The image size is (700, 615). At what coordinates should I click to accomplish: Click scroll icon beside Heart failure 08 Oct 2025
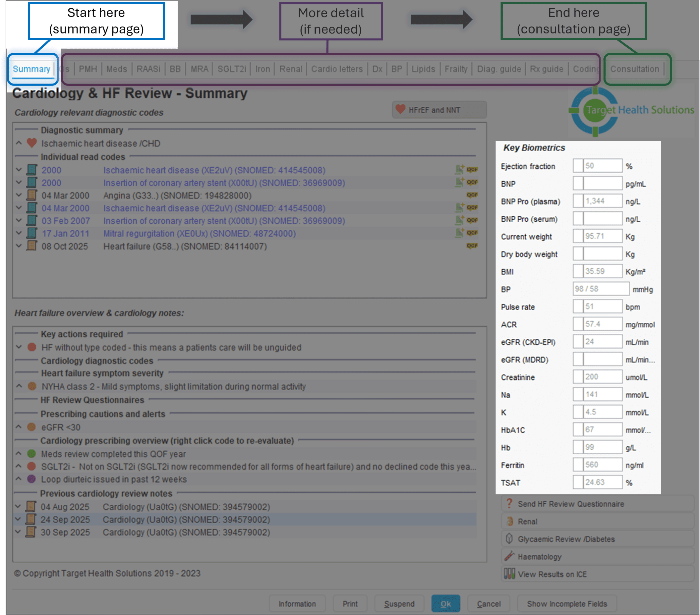tap(31, 246)
